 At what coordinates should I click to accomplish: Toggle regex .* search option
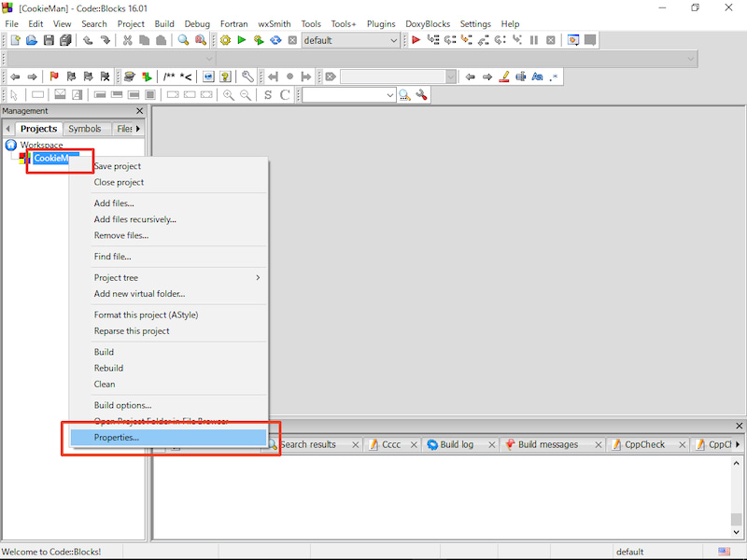(x=554, y=77)
